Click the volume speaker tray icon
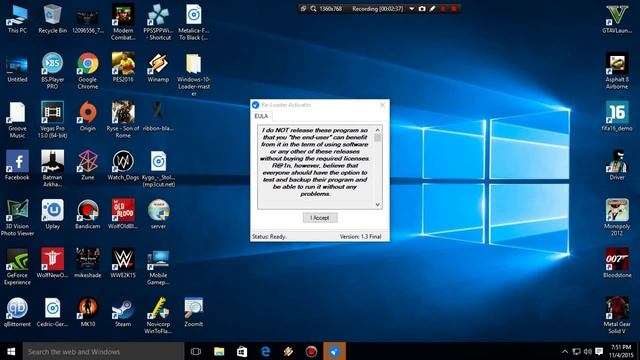This screenshot has width=640, height=360. point(588,351)
